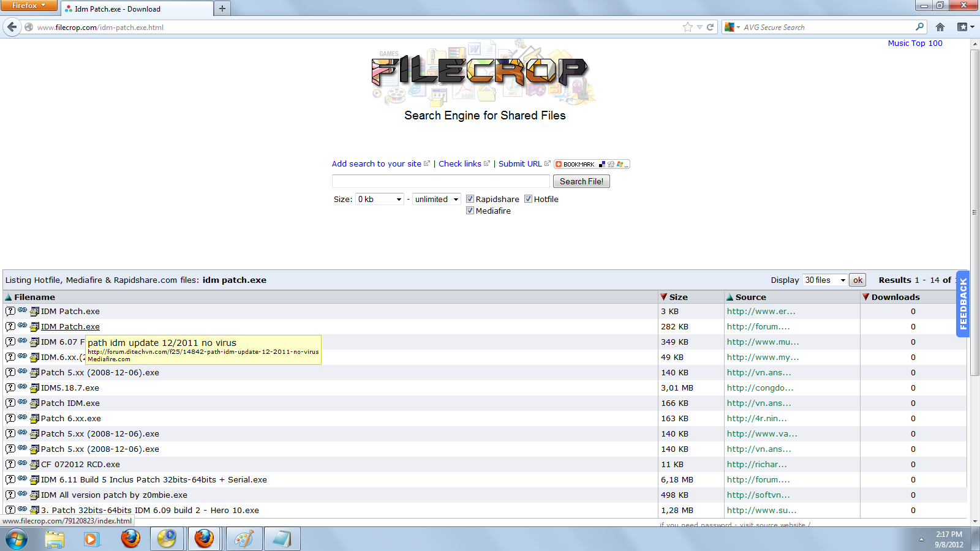This screenshot has height=551, width=980.
Task: Open Windows Explorer from the taskbar
Action: 55,539
